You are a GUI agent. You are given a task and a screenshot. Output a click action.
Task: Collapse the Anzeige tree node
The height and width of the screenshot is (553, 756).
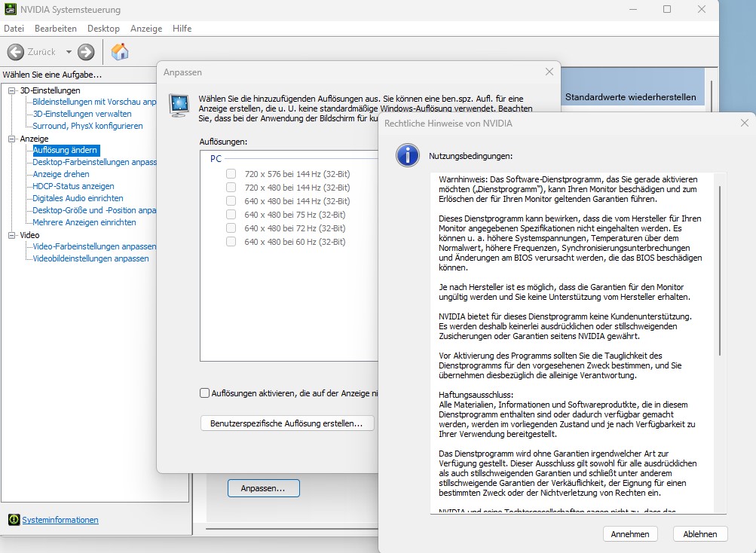coord(11,139)
